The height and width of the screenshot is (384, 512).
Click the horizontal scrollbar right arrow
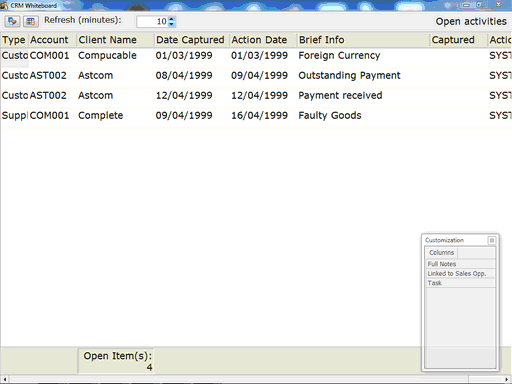507,379
